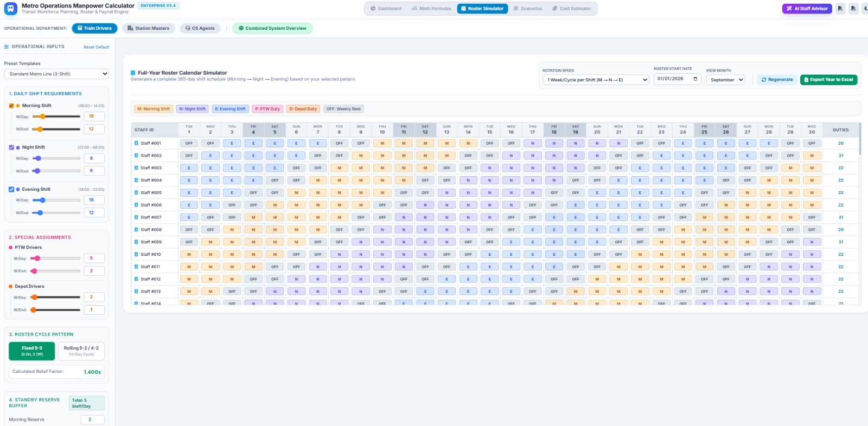Select CS Agents department
The image size is (868, 426).
coord(200,28)
